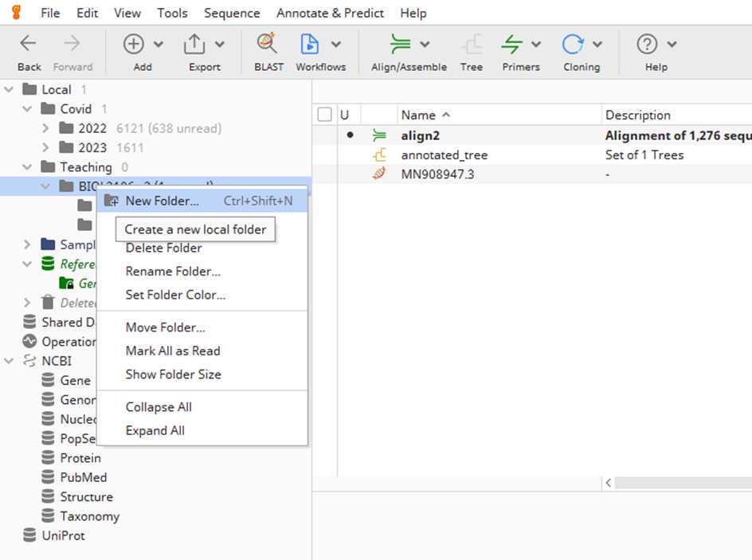Click the Export upload icon
Image resolution: width=752 pixels, height=560 pixels.
(194, 44)
